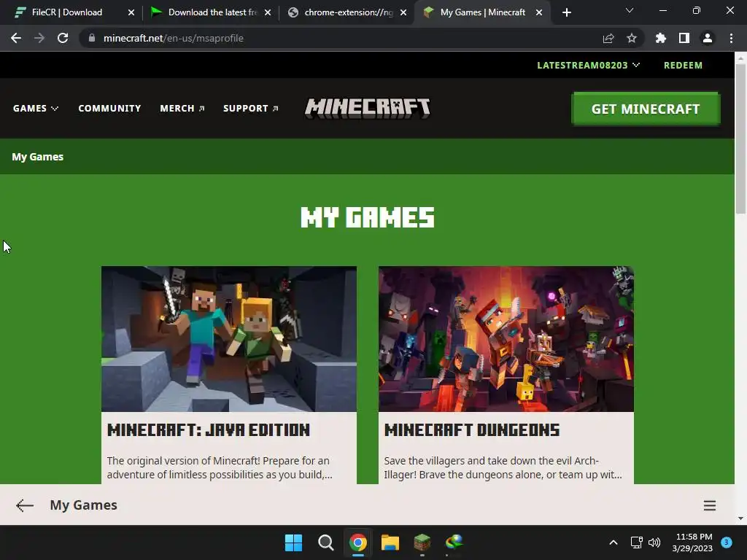Open the Minecraft: Java Edition artwork

tap(228, 339)
